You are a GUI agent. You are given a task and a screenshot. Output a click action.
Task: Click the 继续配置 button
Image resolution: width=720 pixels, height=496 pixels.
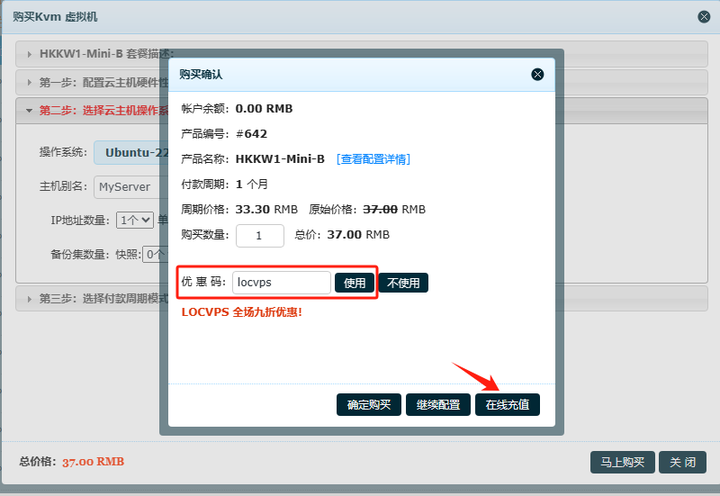[438, 405]
